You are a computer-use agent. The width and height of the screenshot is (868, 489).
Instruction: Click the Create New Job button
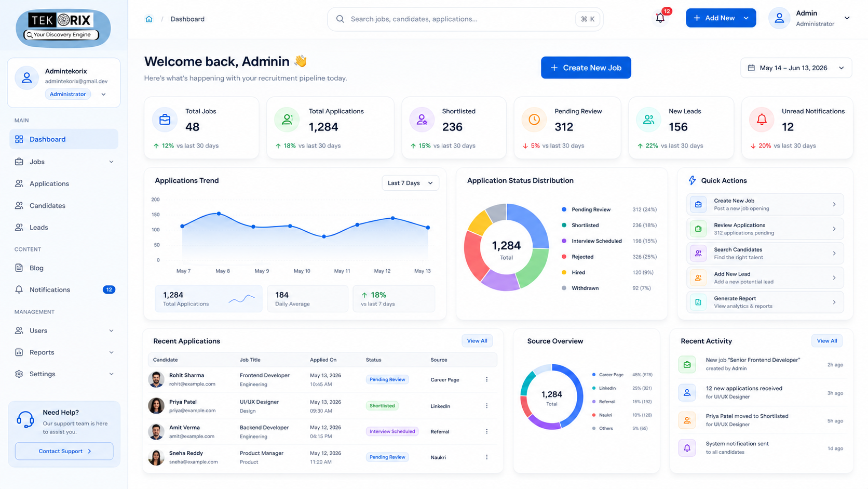pos(586,68)
